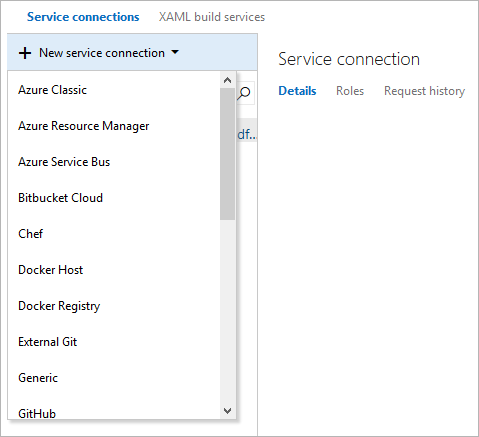Viewport: 479px width, 437px height.
Task: Select the Chef entry
Action: click(114, 234)
